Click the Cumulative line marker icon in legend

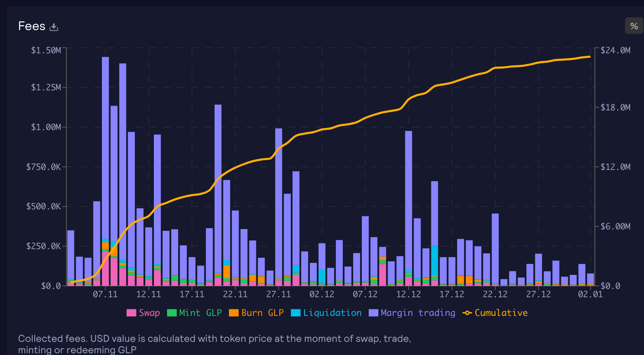[x=467, y=312]
